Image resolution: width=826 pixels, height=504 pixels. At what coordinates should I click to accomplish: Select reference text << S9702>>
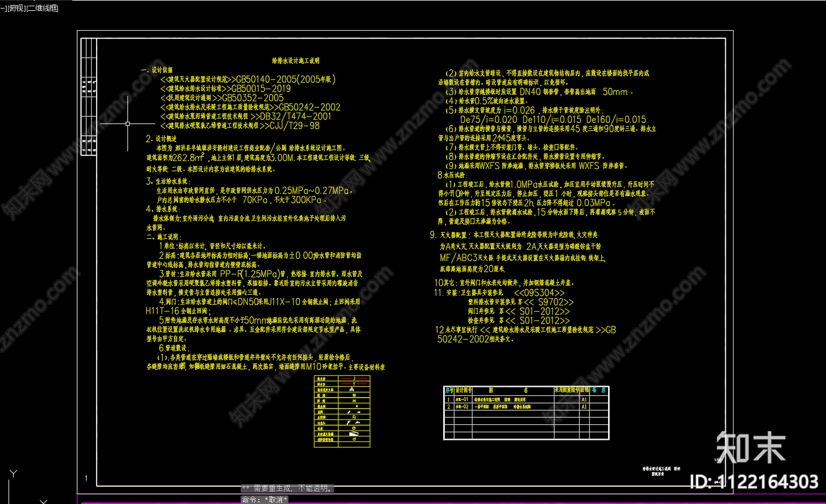(548, 303)
